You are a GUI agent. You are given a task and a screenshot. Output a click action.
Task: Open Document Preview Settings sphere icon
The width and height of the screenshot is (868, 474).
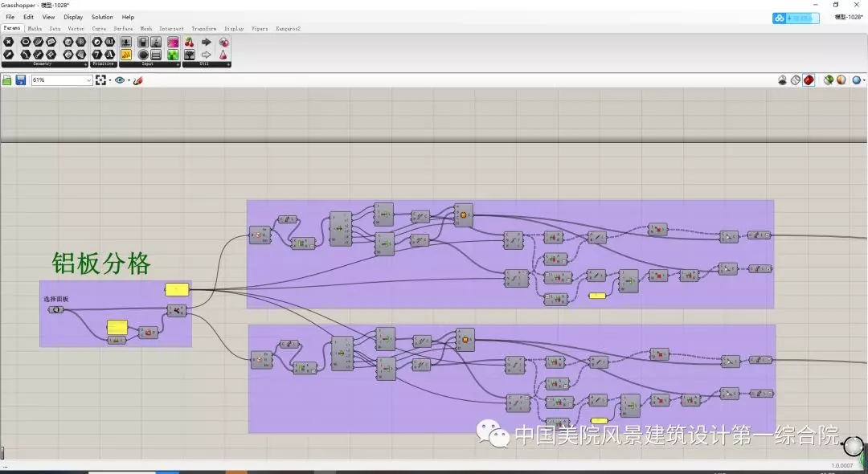(841, 80)
